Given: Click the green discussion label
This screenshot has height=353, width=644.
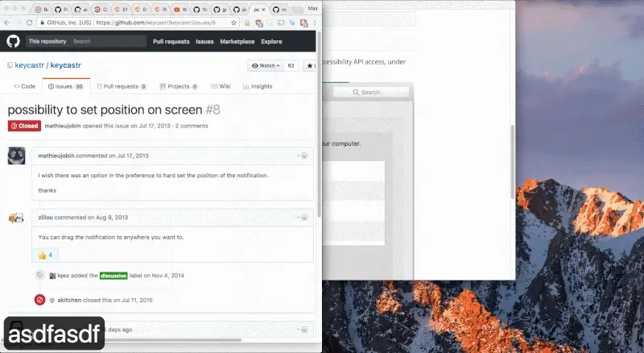Looking at the screenshot, I should click(x=114, y=276).
